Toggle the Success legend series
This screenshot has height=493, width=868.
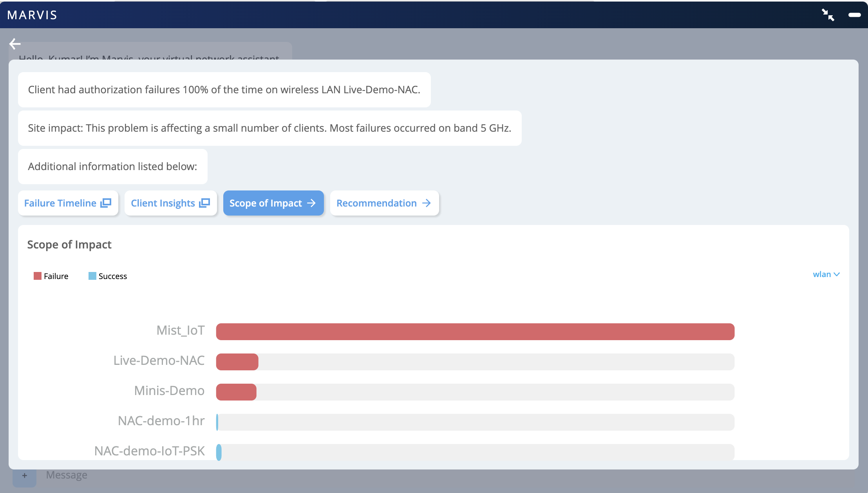[108, 276]
